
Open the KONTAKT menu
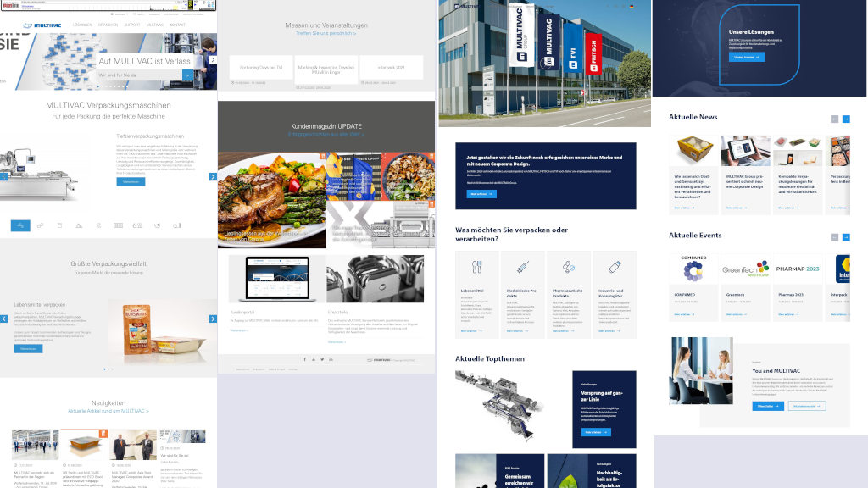pyautogui.click(x=178, y=25)
